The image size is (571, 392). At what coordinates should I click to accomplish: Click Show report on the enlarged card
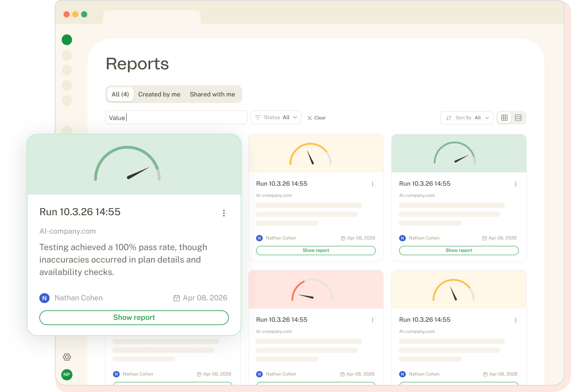tap(134, 317)
